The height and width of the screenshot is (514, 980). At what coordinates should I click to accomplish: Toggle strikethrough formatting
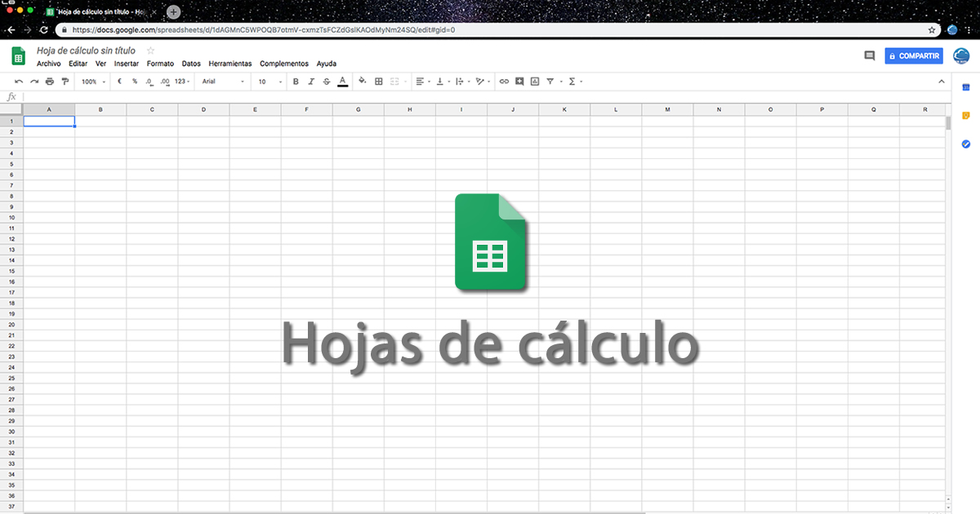pos(327,82)
